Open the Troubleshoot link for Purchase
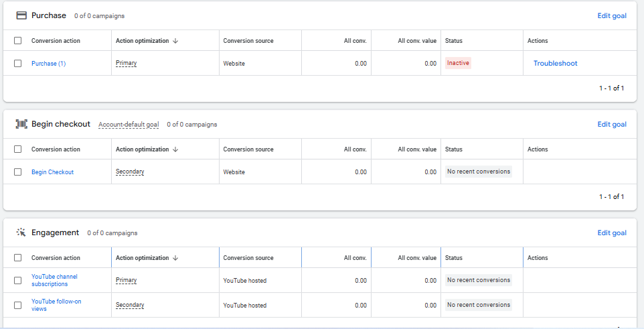 [x=555, y=64]
